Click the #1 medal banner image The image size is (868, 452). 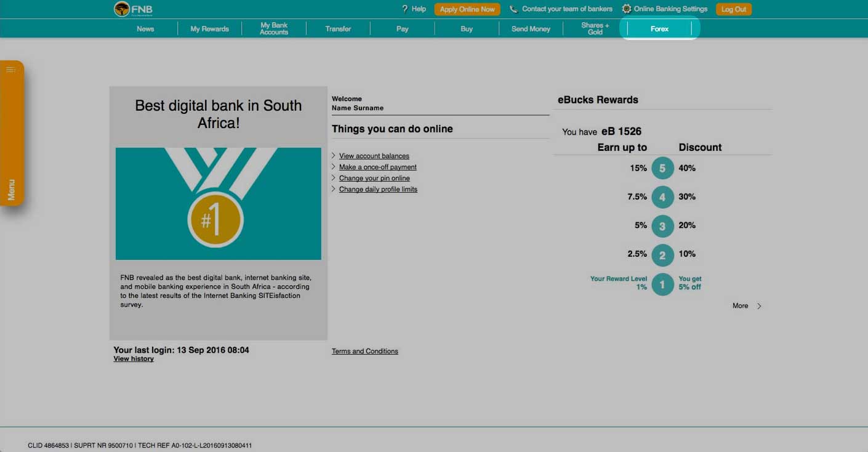[x=218, y=204]
